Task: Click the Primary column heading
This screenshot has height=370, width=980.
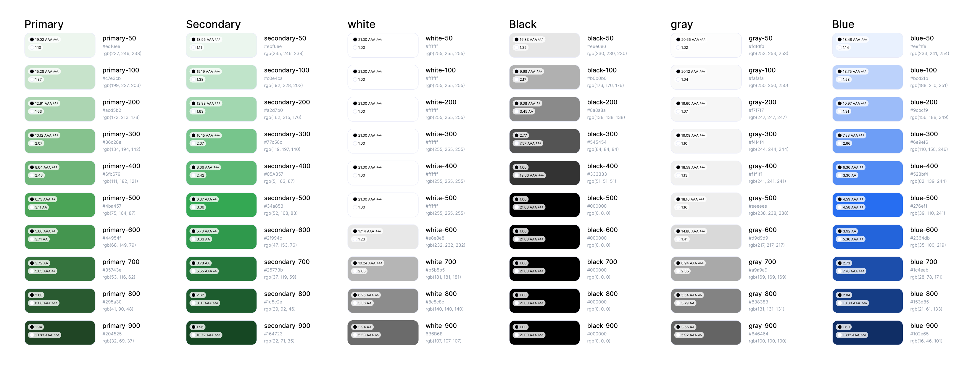Action: pyautogui.click(x=44, y=24)
